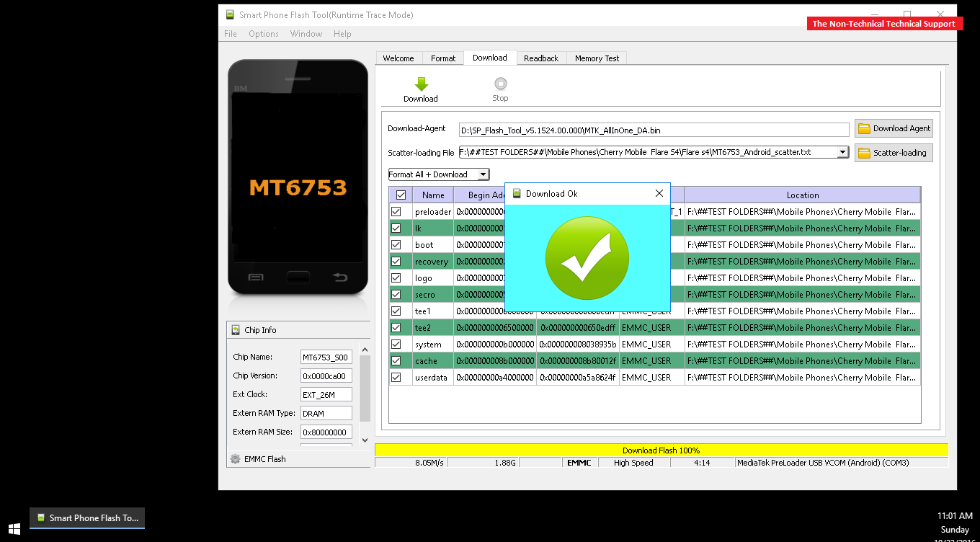Click the Location column header
The height and width of the screenshot is (542, 980).
click(803, 195)
